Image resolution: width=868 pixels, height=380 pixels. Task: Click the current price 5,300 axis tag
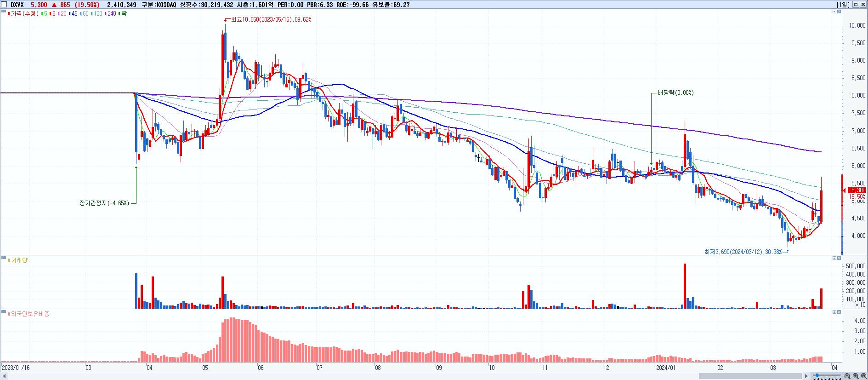pos(857,190)
